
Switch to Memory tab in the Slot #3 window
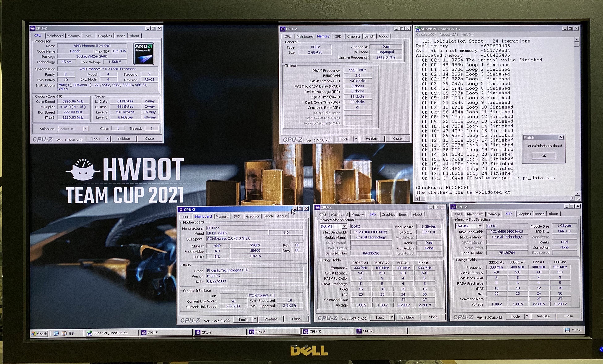click(357, 215)
